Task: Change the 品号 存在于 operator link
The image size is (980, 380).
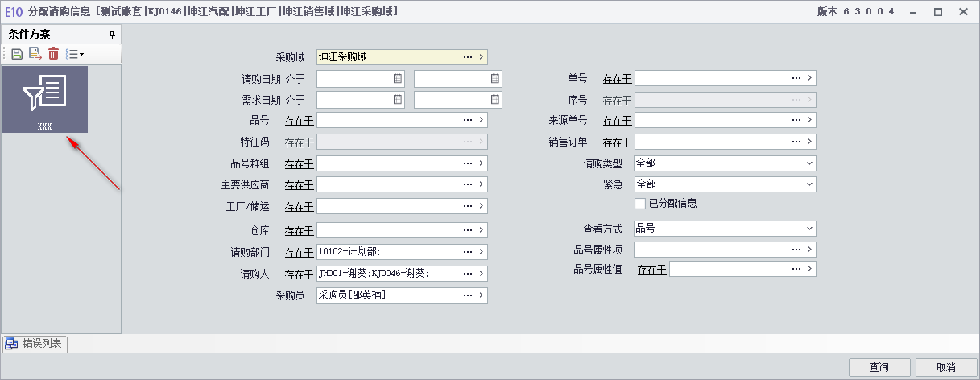Action: tap(299, 120)
